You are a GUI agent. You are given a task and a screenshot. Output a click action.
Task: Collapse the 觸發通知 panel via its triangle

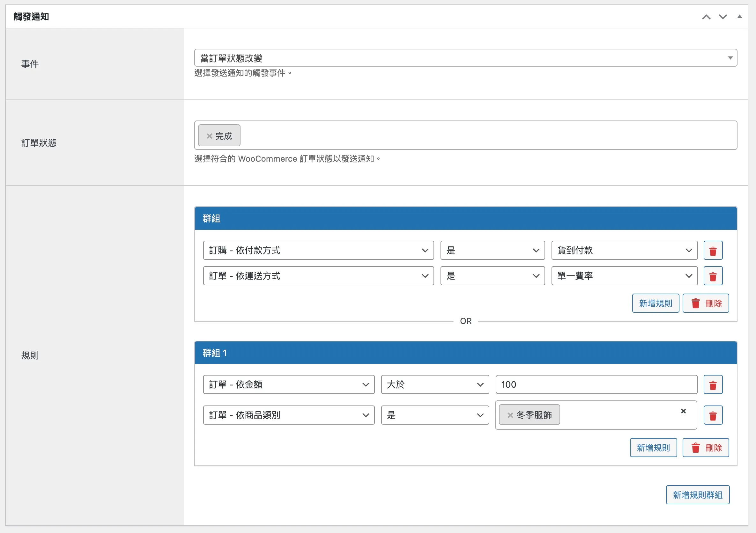(x=739, y=17)
